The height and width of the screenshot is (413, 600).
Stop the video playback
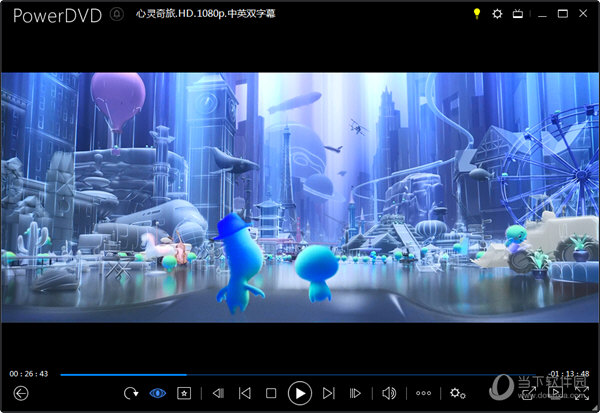(x=271, y=393)
